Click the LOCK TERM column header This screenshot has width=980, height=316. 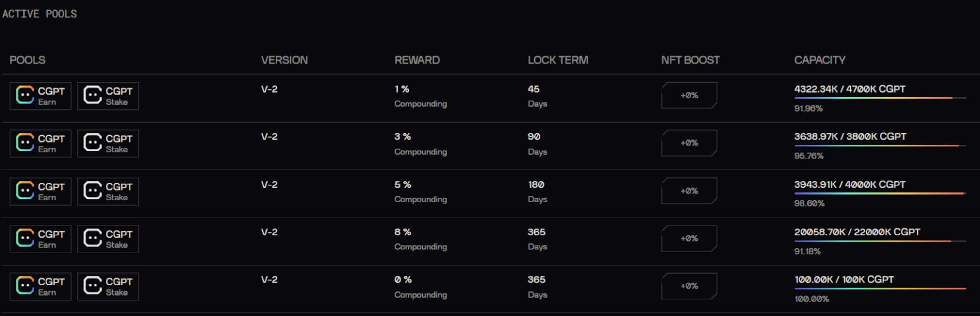pos(558,60)
